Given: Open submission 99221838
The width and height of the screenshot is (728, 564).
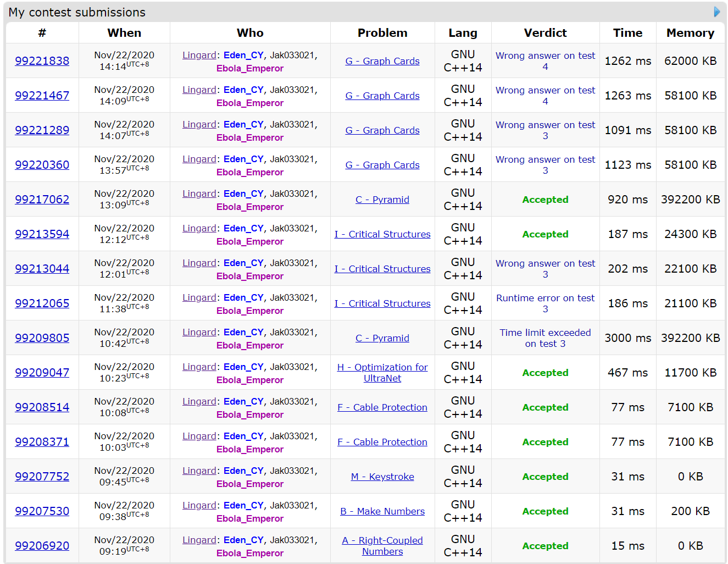Looking at the screenshot, I should click(42, 61).
